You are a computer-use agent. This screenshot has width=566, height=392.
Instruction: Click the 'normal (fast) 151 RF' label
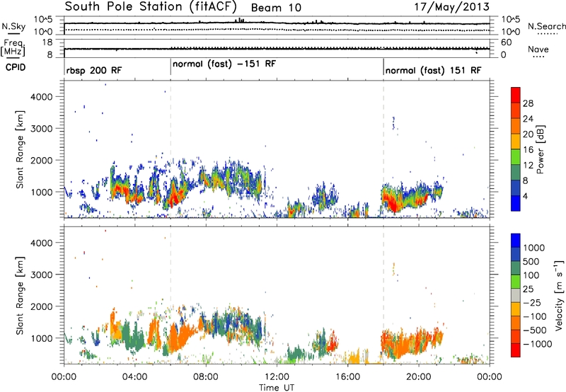pyautogui.click(x=433, y=70)
